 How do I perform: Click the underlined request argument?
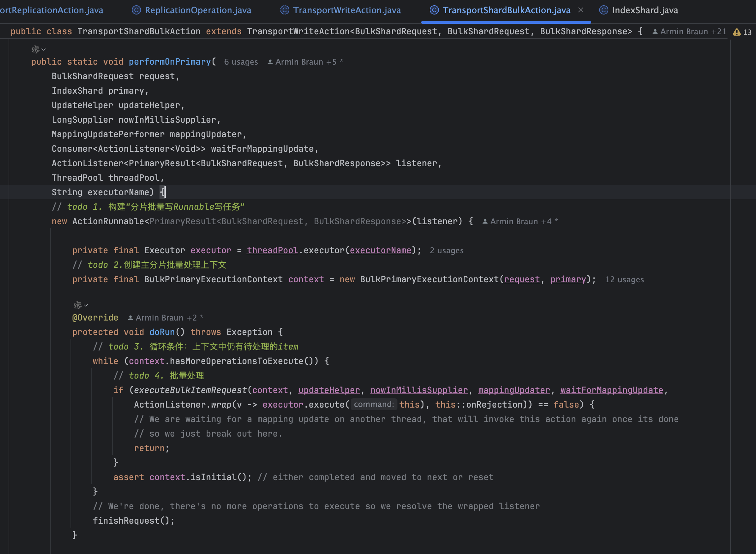click(522, 280)
